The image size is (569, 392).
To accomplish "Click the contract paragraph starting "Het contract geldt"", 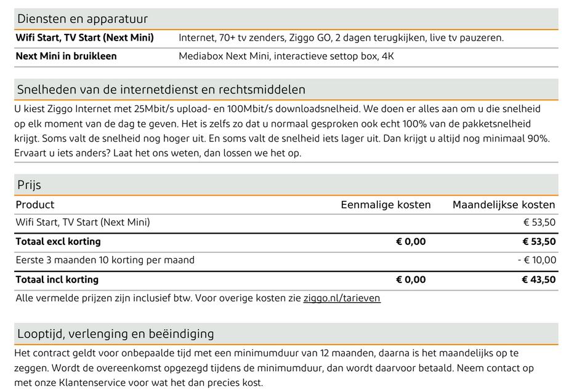I will pos(274,368).
